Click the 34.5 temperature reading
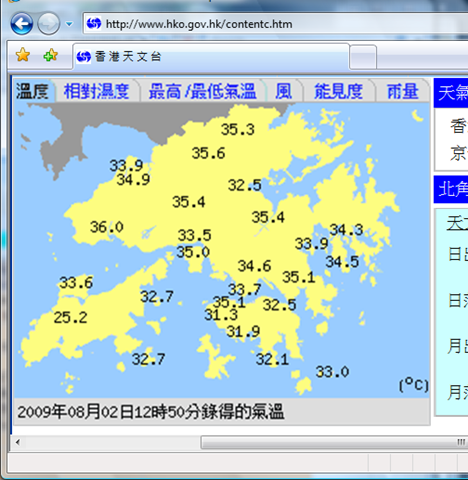The image size is (468, 480). [x=342, y=262]
